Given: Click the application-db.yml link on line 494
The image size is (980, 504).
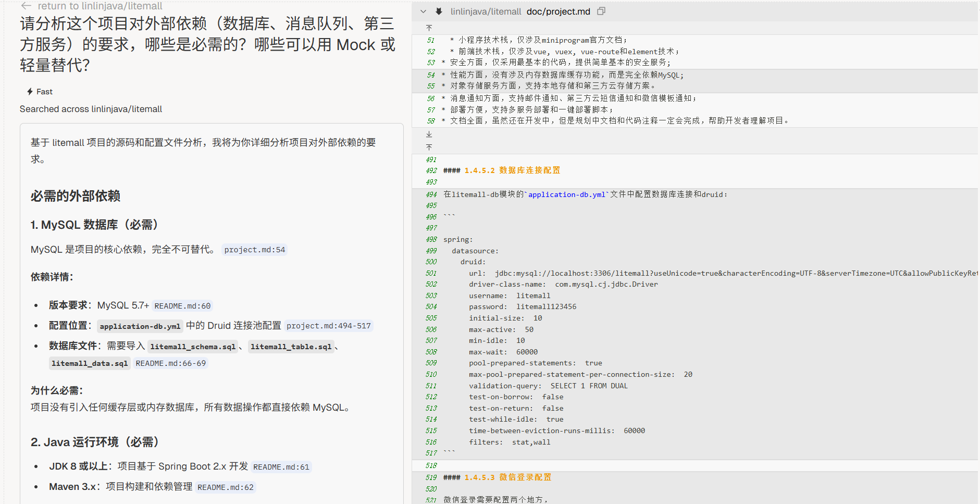Looking at the screenshot, I should 566,194.
